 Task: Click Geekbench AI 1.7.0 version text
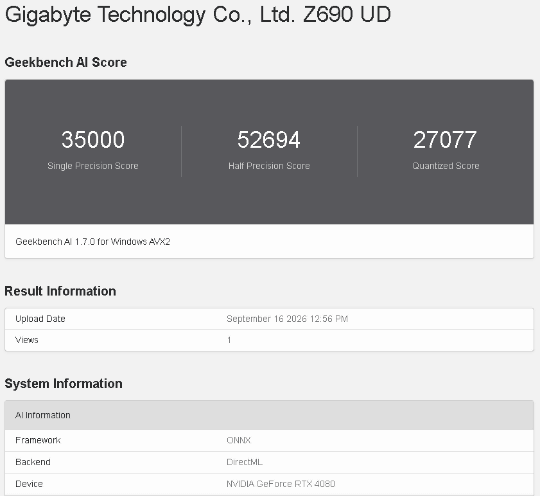[93, 241]
